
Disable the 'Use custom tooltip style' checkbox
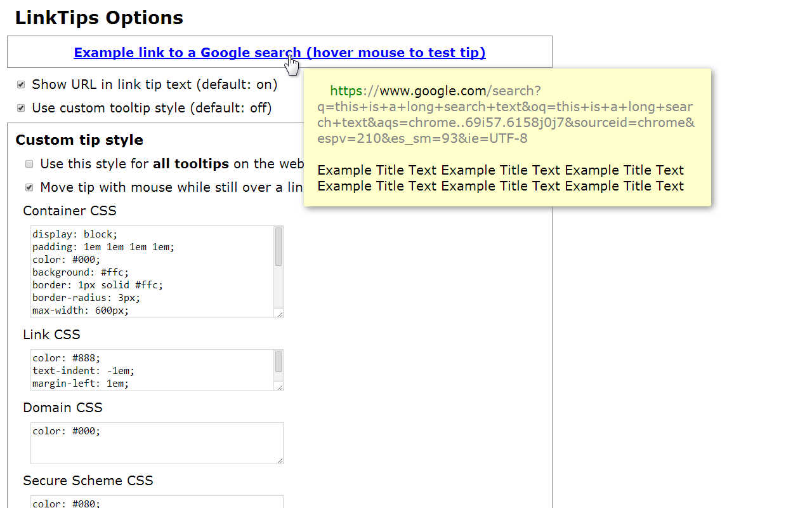[21, 108]
